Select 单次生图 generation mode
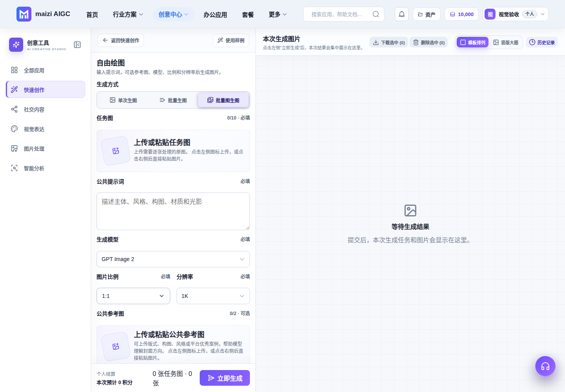The image size is (565, 392). point(123,100)
